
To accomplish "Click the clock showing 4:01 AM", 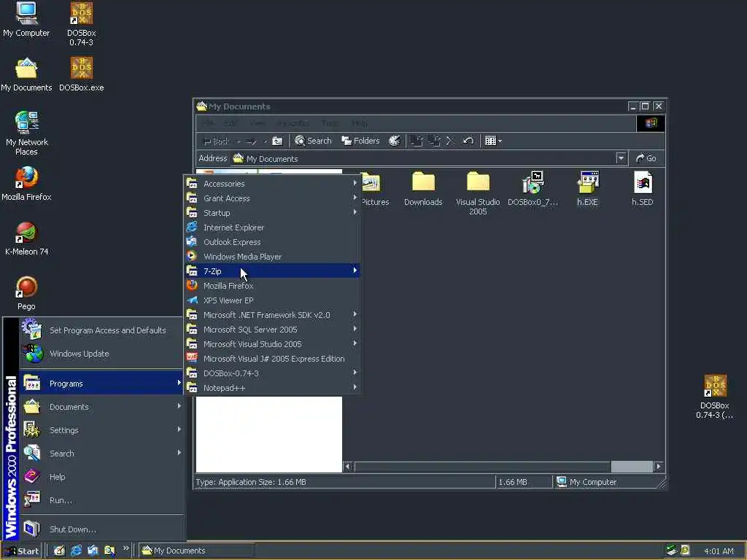I will (719, 551).
